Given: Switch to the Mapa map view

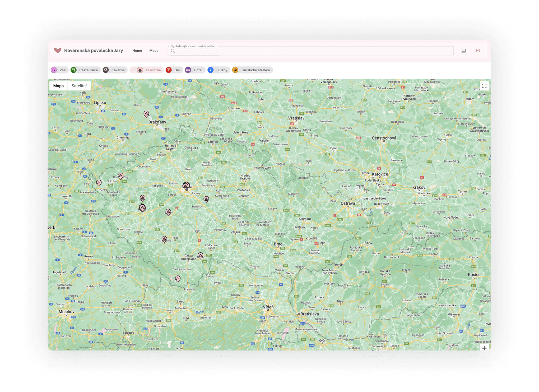Looking at the screenshot, I should click(58, 86).
